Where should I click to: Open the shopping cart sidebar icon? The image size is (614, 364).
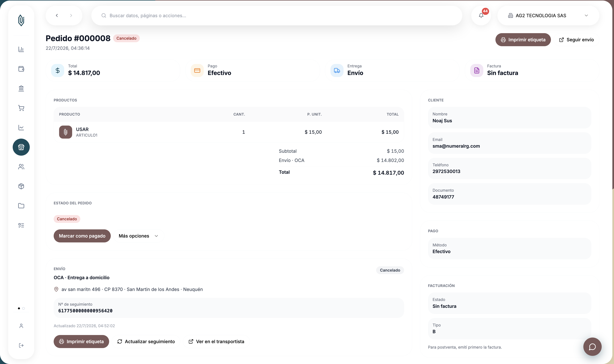click(x=21, y=108)
